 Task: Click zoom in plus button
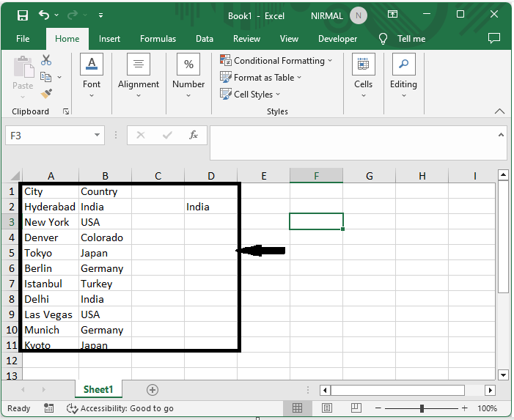(x=464, y=408)
